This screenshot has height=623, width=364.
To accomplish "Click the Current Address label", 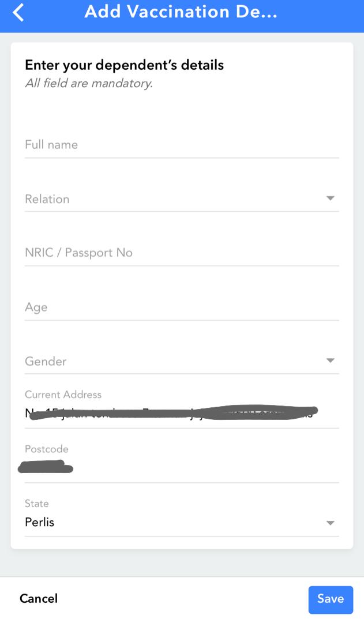I will point(63,395).
